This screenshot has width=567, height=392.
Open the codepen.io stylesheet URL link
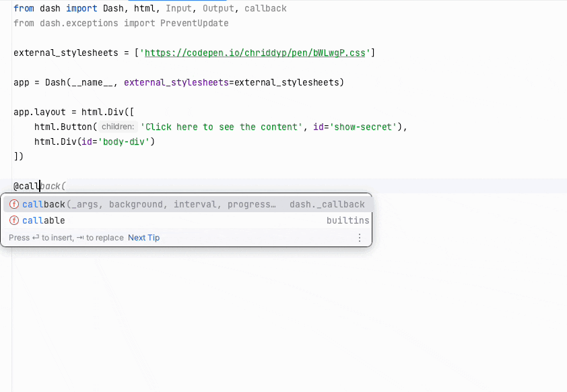click(x=255, y=53)
